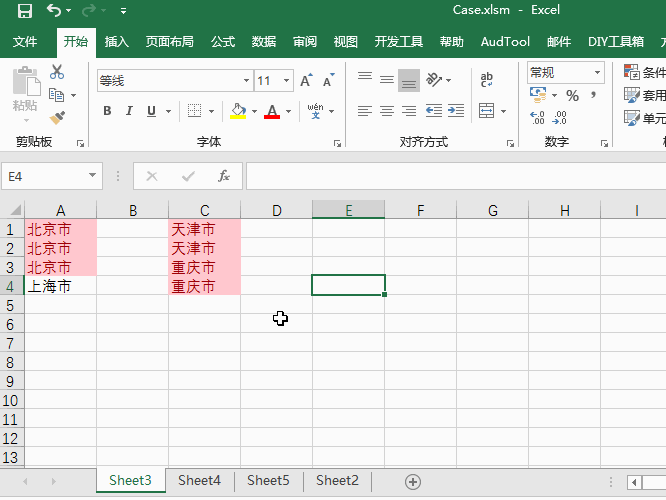Toggle Align Right

409,111
